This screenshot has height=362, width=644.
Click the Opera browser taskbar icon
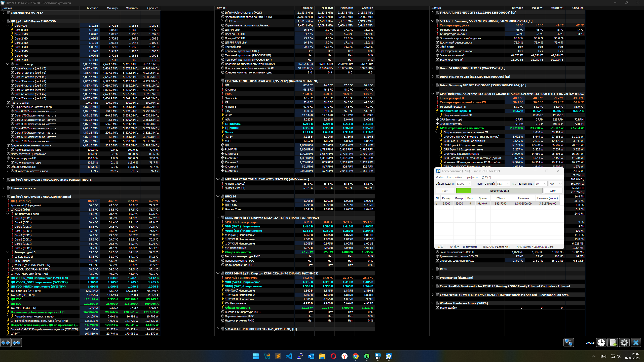point(333,356)
